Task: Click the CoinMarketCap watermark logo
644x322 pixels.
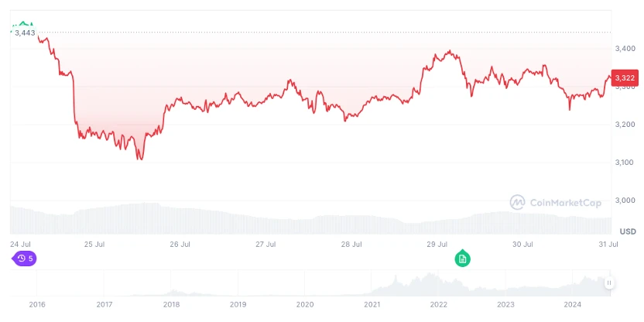Action: click(555, 203)
